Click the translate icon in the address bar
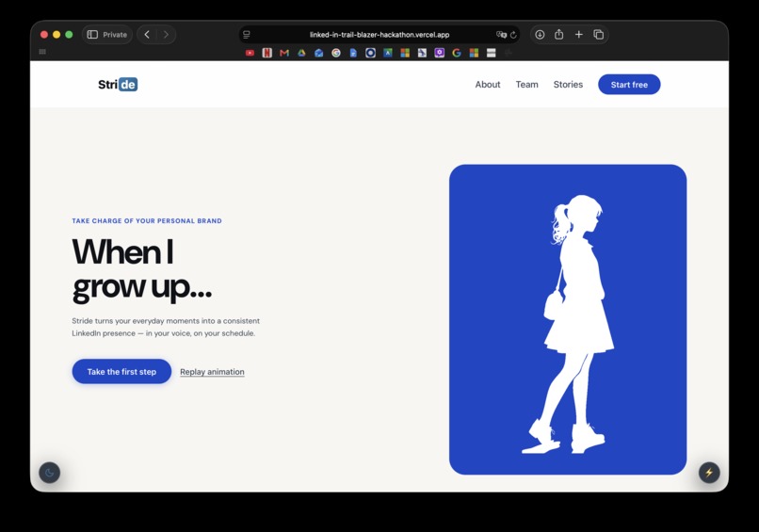The image size is (759, 532). [x=501, y=35]
